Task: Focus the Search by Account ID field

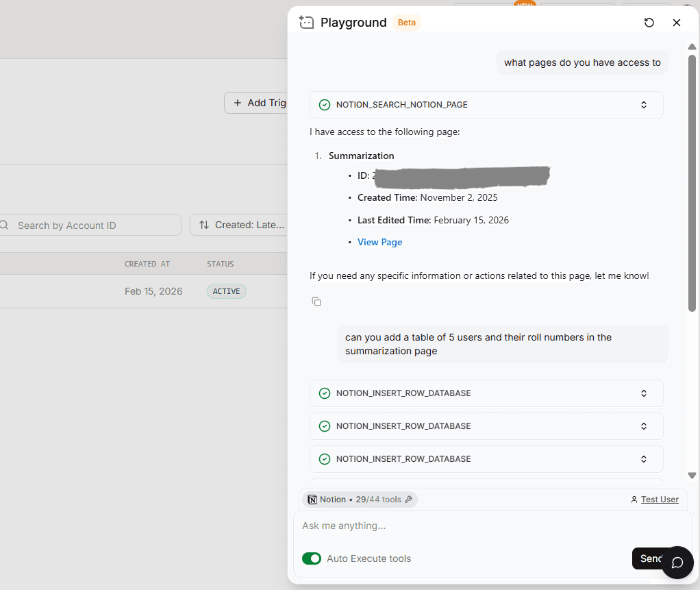Action: point(90,225)
